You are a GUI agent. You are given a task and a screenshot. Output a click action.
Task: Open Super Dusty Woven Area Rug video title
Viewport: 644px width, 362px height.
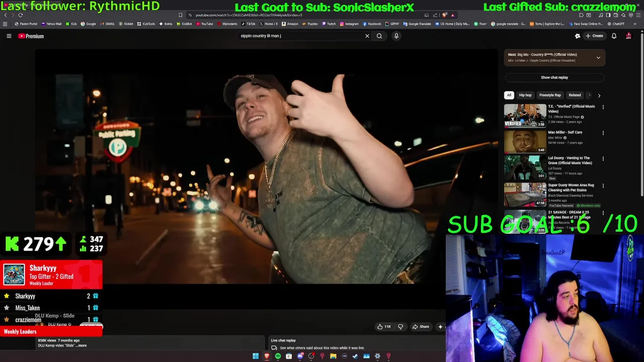click(571, 188)
